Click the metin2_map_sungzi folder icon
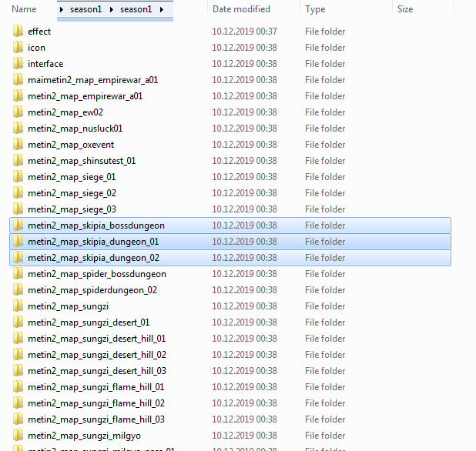Viewport: 476px width, 451px height. [x=18, y=306]
